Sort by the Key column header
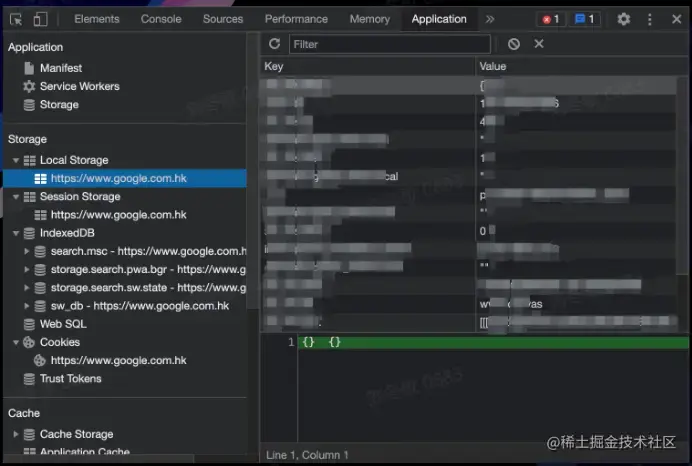Viewport: 692px width, 466px height. (368, 66)
